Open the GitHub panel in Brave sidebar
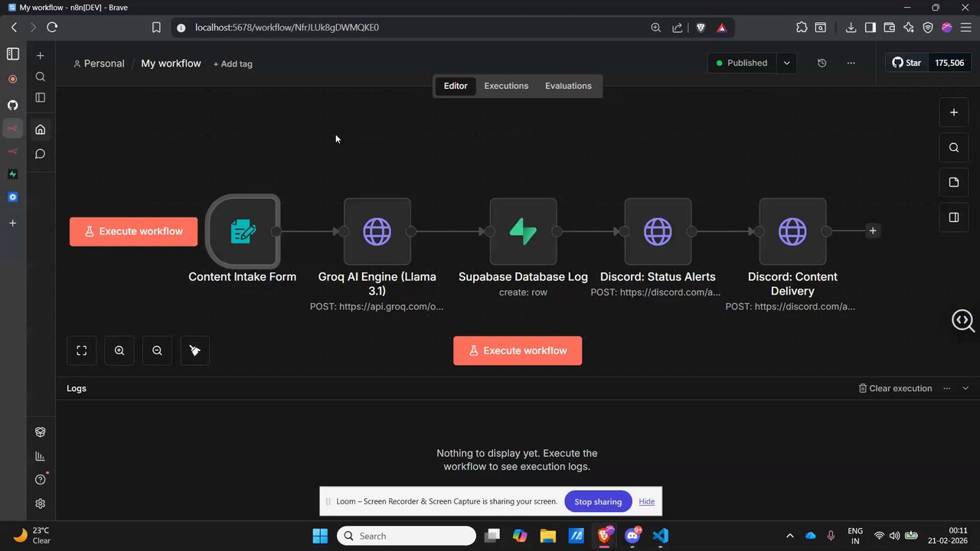The height and width of the screenshot is (551, 980). pos(13,105)
